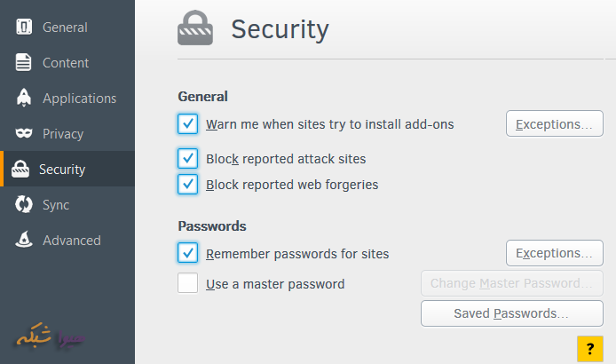Disable Block reported attack sites checkbox
The height and width of the screenshot is (364, 616).
187,159
